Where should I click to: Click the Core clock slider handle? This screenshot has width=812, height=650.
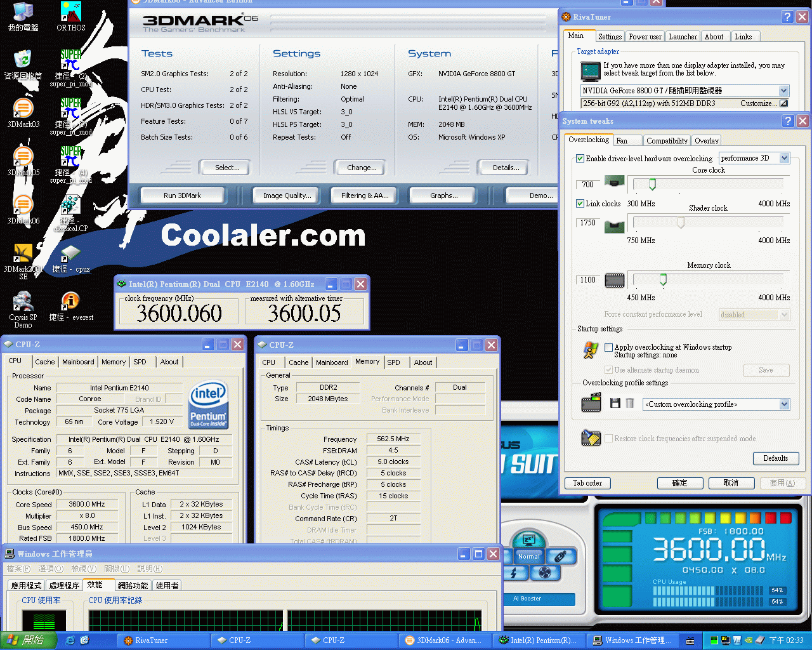652,184
